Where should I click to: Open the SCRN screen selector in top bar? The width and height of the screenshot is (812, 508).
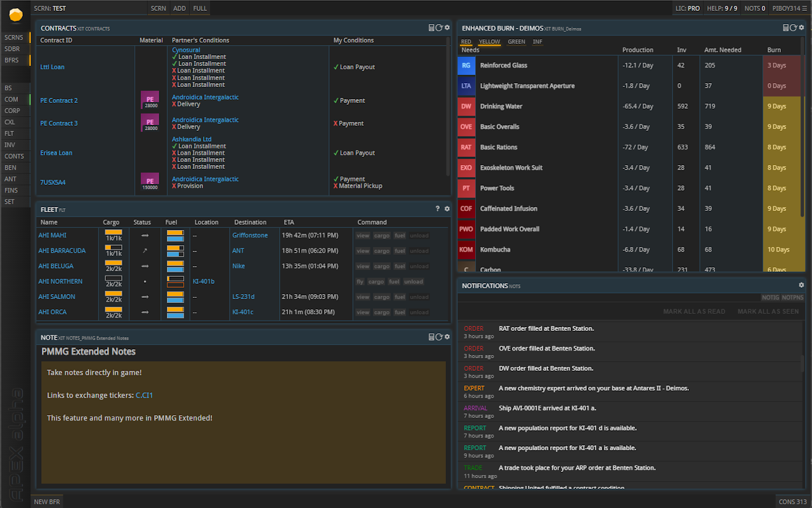[159, 8]
